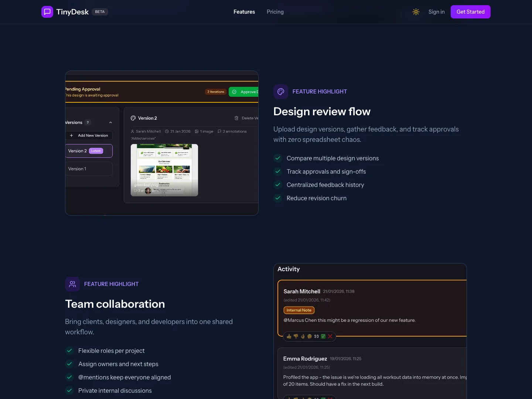Image resolution: width=532 pixels, height=399 pixels.
Task: React with thumbs up on Sarah's comment
Action: (x=289, y=337)
